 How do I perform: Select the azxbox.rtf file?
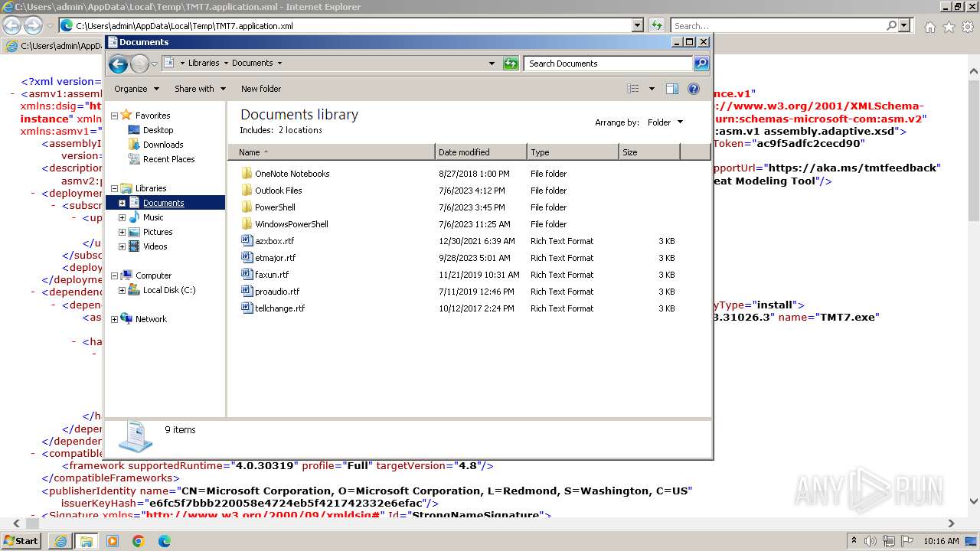coord(274,241)
